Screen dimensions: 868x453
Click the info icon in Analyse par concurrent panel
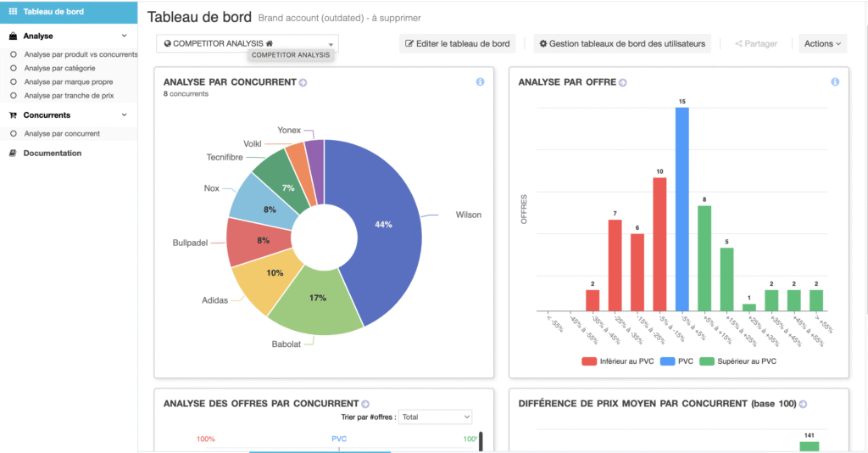480,82
